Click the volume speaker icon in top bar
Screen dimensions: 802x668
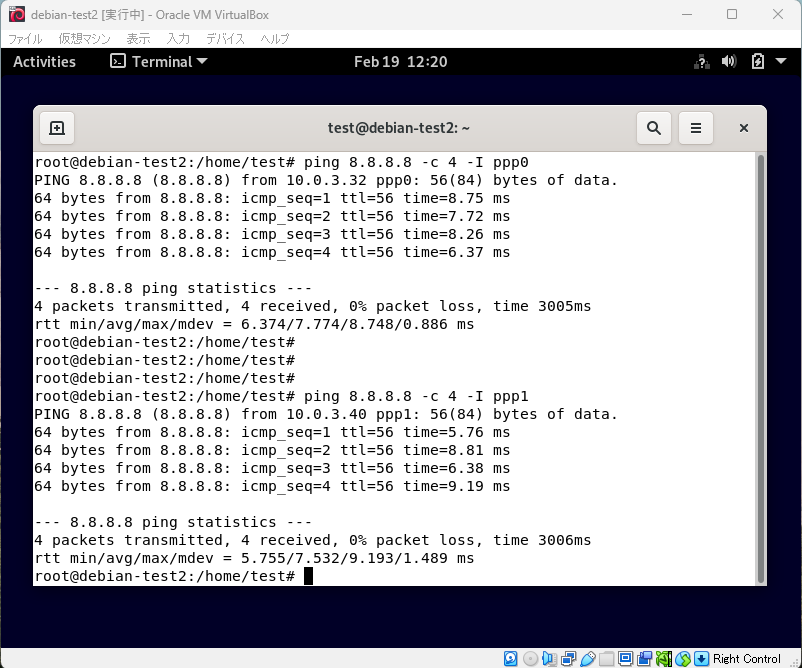tap(729, 62)
